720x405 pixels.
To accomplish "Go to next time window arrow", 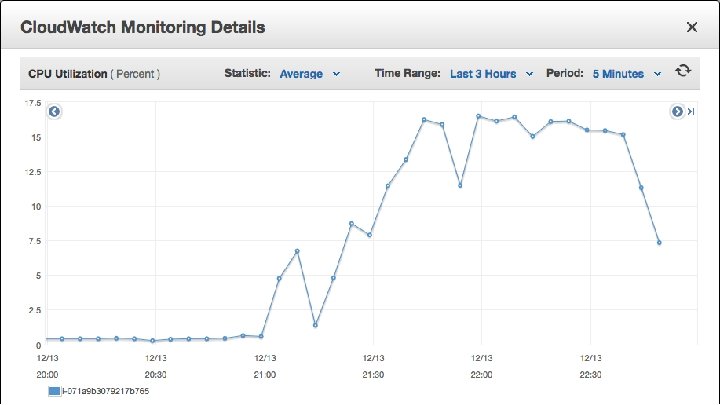I will pyautogui.click(x=677, y=112).
